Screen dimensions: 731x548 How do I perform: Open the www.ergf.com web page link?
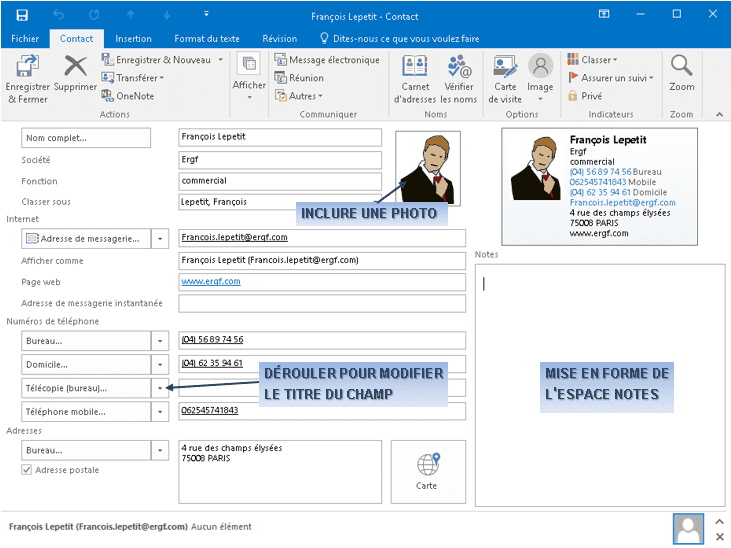[211, 281]
